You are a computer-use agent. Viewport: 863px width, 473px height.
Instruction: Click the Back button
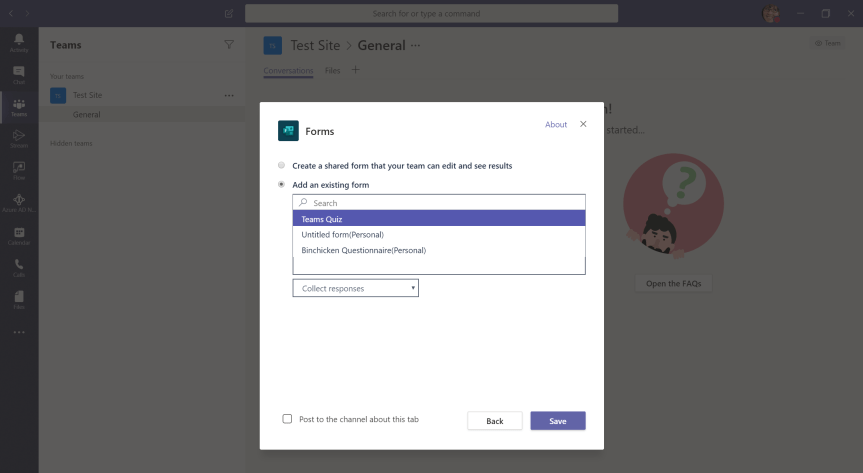494,421
